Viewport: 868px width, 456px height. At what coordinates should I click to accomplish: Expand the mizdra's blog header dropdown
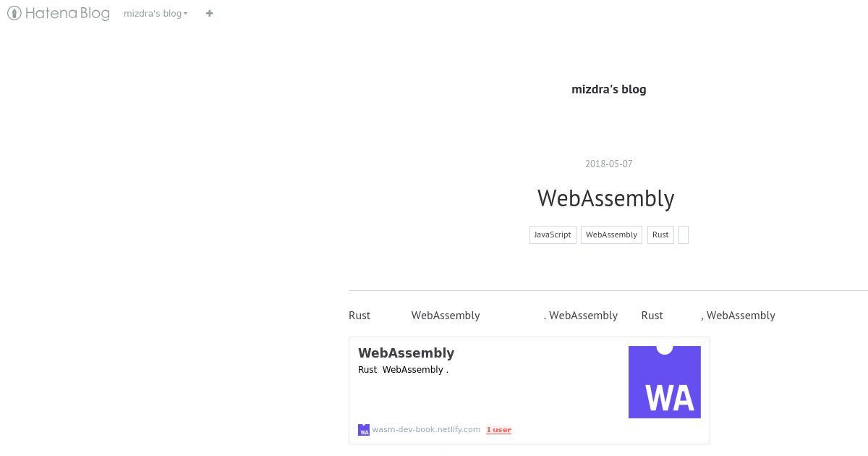click(x=156, y=13)
